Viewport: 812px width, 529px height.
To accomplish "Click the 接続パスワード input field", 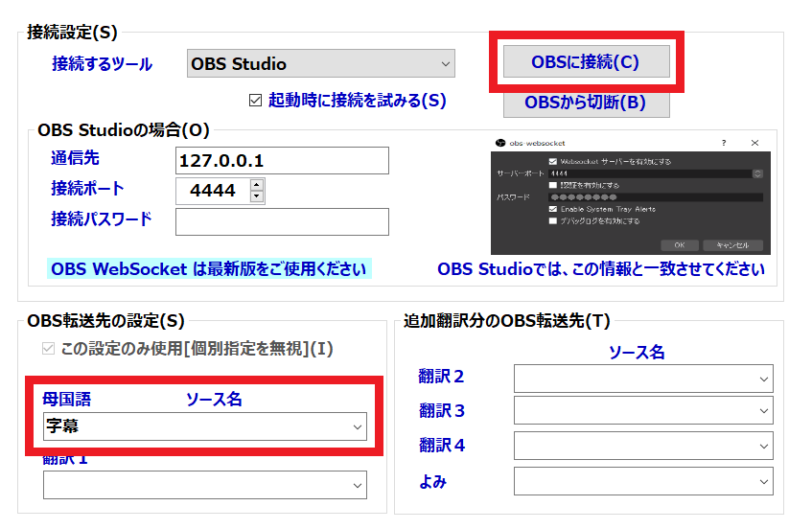I will click(x=282, y=221).
